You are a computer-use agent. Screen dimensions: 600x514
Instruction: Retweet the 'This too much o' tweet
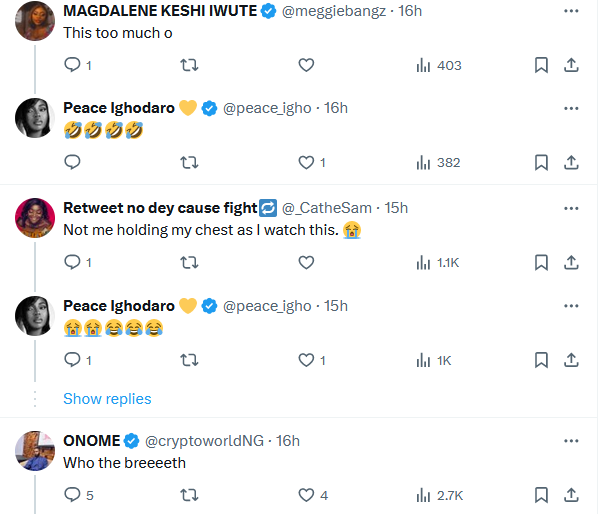pos(188,65)
